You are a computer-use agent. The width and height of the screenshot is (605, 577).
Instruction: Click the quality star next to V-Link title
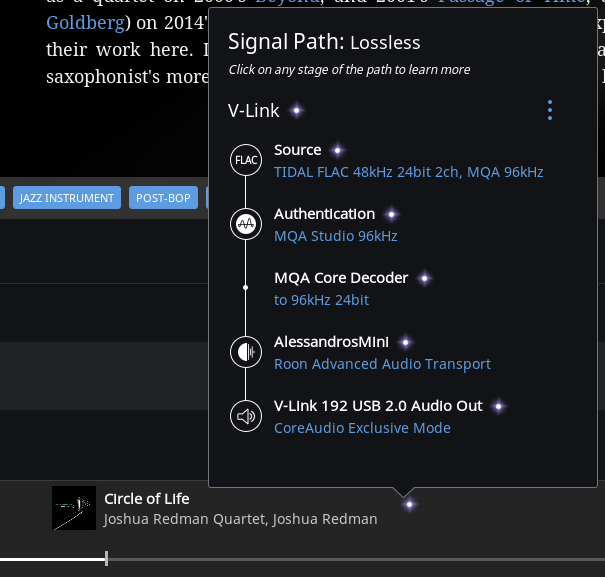coord(296,111)
